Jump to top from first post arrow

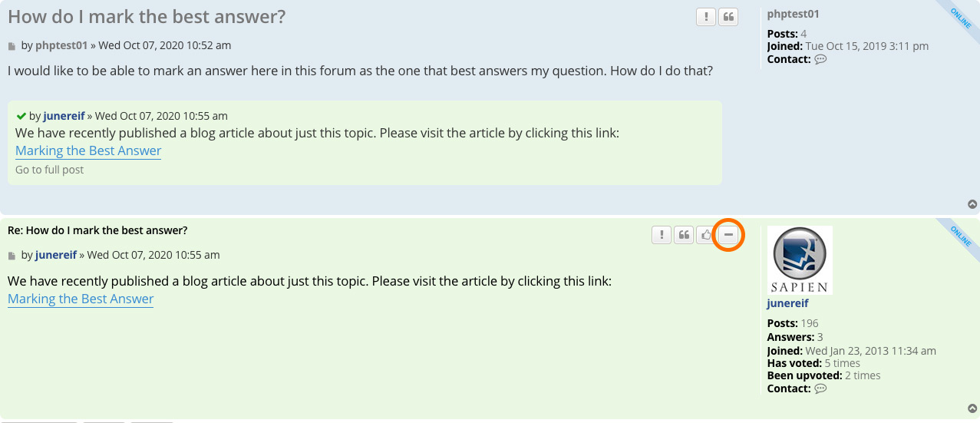tap(972, 204)
